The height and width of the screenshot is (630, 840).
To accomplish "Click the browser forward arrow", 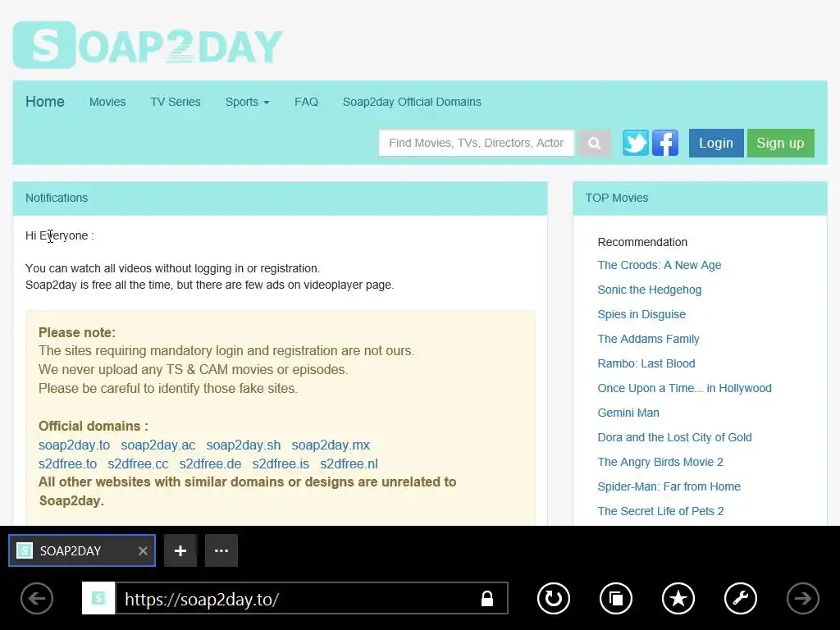I will tap(802, 598).
